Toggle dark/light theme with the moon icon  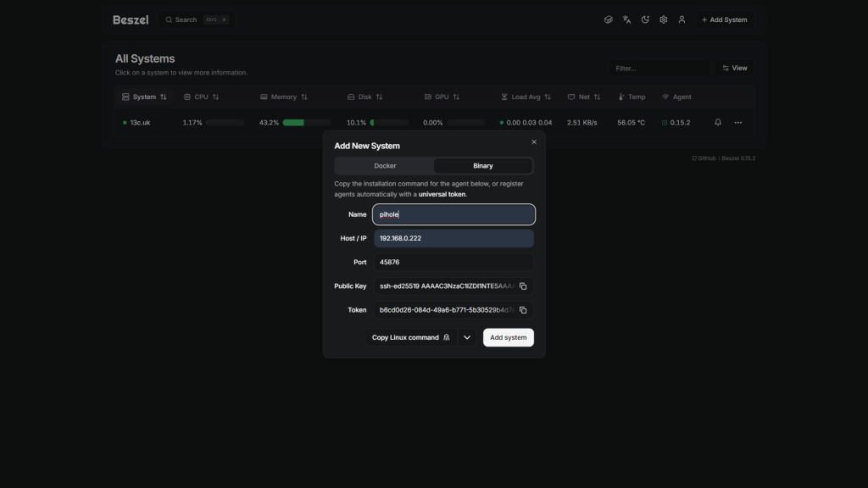pos(645,19)
